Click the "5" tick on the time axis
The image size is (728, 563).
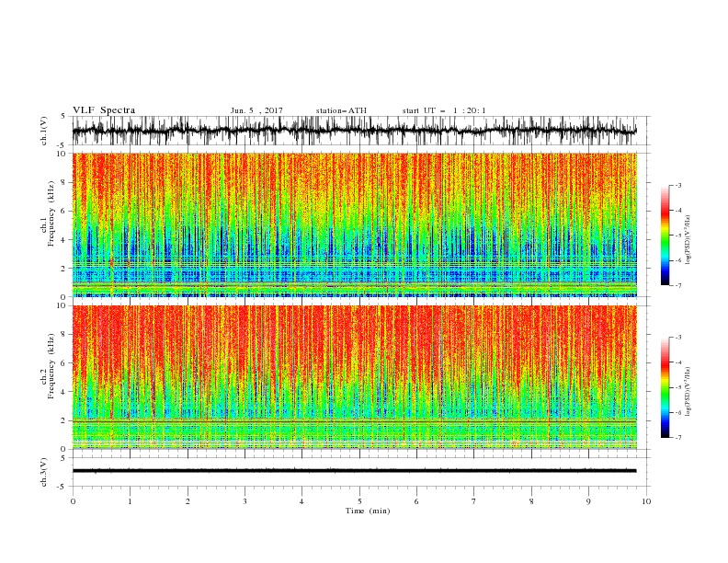pos(359,501)
